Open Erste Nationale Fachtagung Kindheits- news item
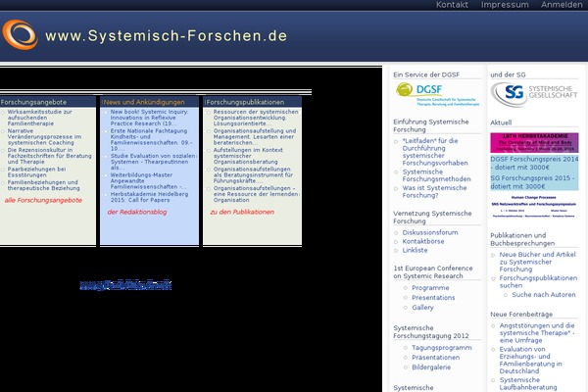 pyautogui.click(x=152, y=139)
